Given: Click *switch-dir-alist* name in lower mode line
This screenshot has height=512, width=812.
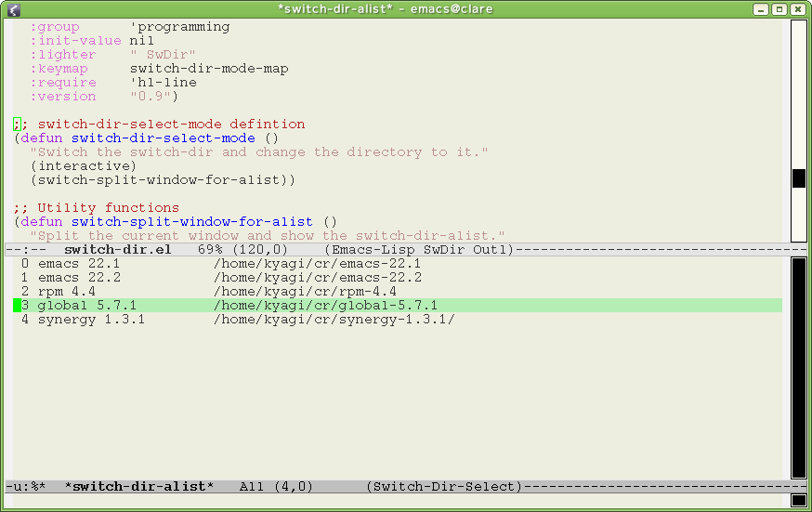Looking at the screenshot, I should (138, 487).
